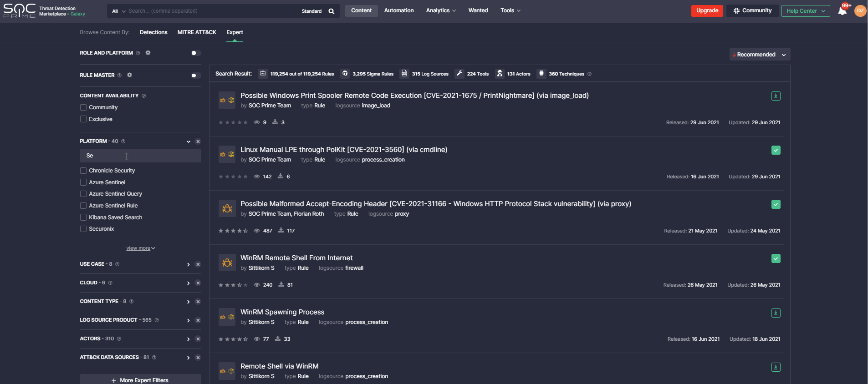Click the Techniques help icon
This screenshot has height=384, width=868.
click(x=589, y=74)
